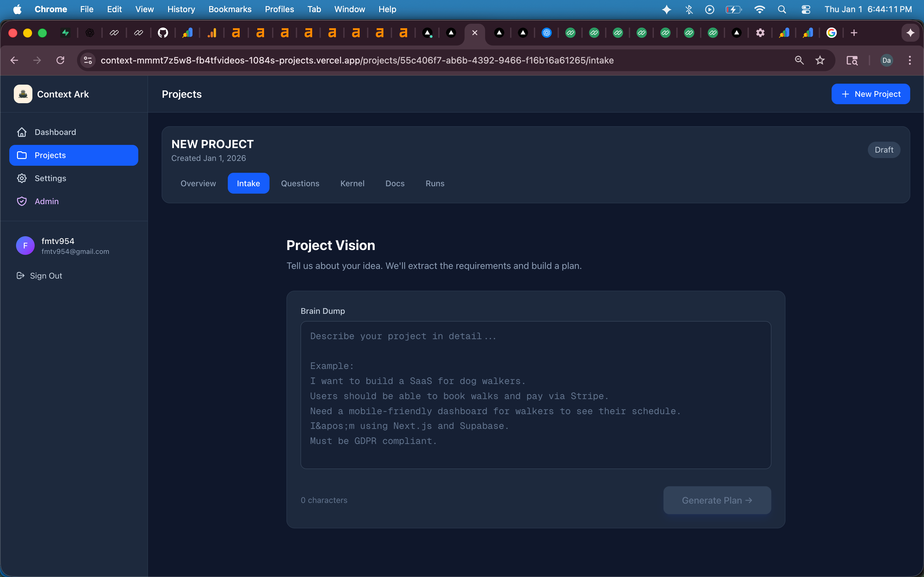Viewport: 924px width, 577px height.
Task: Click the Context Ark boat logo icon
Action: pos(22,94)
